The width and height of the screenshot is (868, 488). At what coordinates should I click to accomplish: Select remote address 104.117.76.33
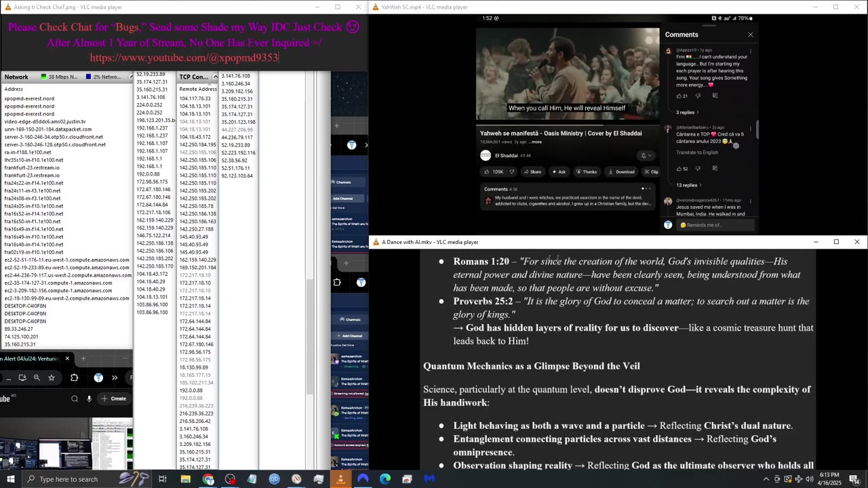(195, 98)
